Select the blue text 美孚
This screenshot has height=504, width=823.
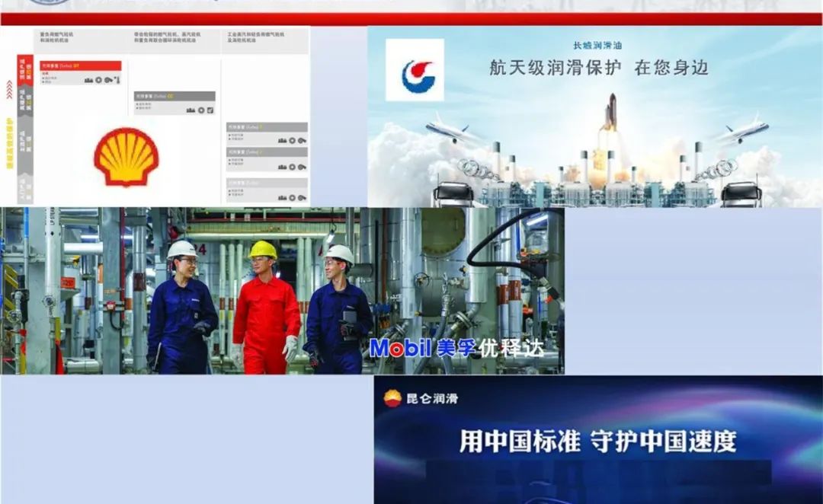[455, 348]
